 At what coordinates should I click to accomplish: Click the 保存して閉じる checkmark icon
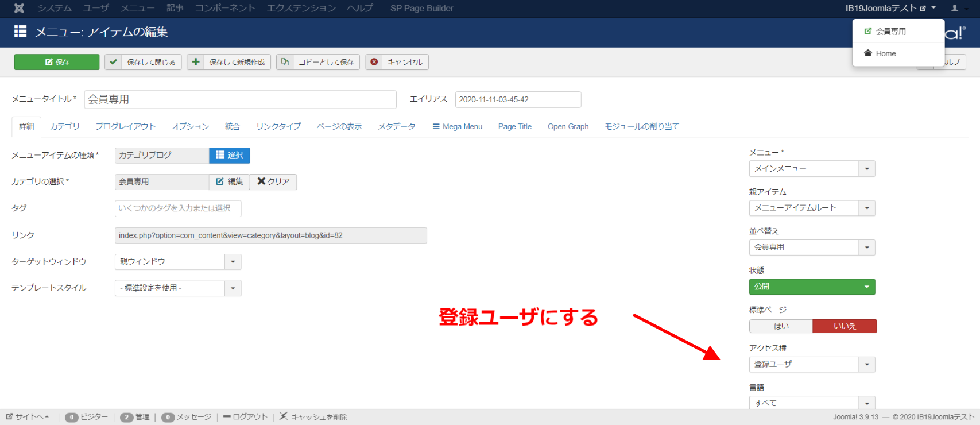click(x=114, y=62)
